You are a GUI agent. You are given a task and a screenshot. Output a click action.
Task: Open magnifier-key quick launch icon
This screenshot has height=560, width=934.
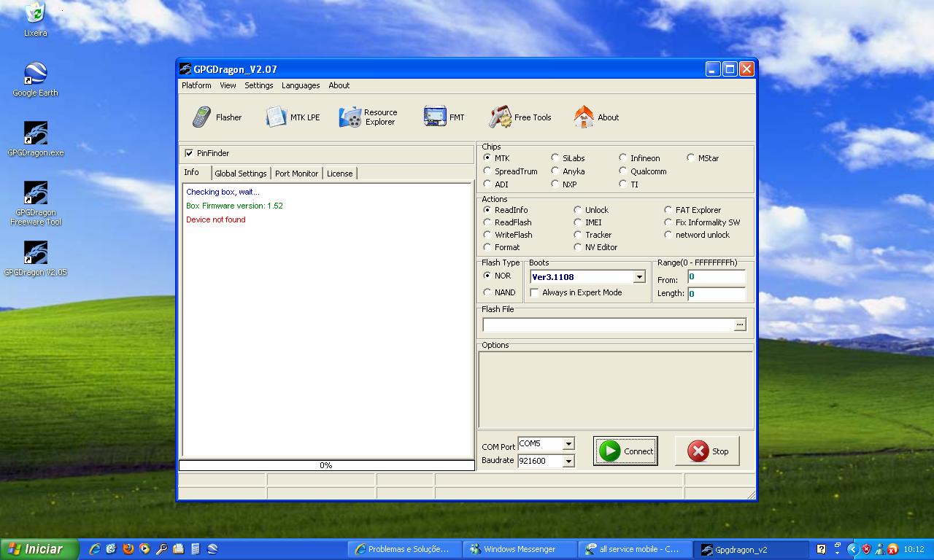pyautogui.click(x=162, y=549)
